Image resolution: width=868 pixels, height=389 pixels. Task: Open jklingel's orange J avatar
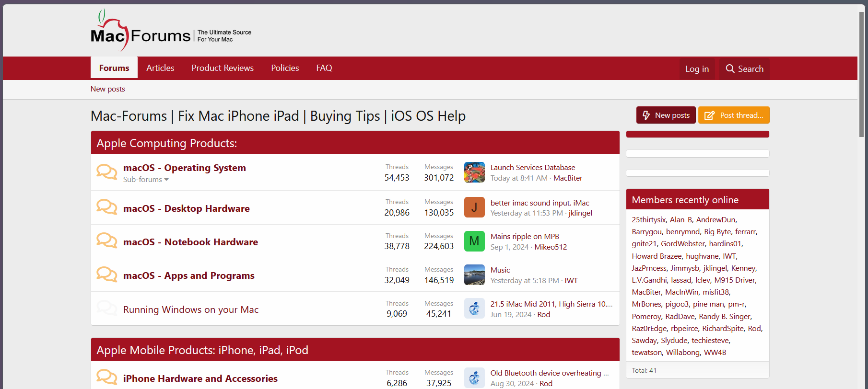(x=474, y=207)
